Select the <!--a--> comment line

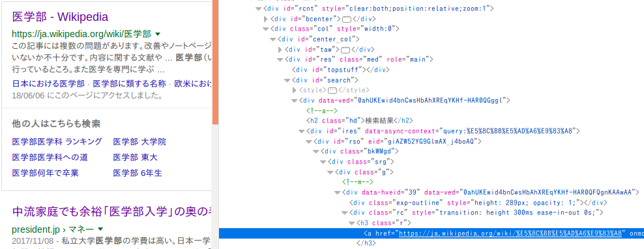coord(321,111)
